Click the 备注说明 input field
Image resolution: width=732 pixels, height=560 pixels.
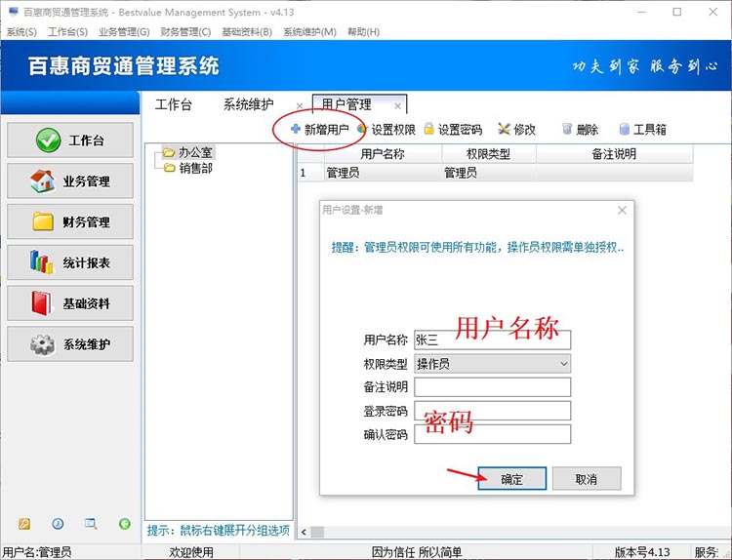tap(493, 387)
